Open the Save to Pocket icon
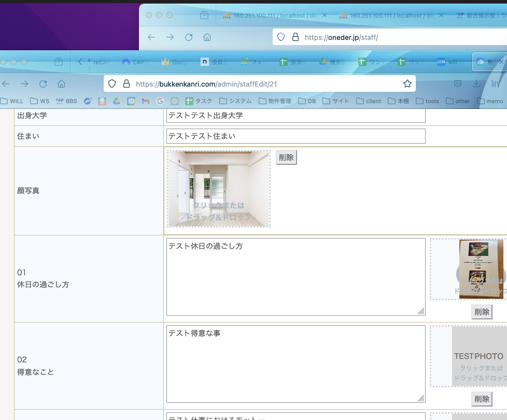The width and height of the screenshot is (507, 420). pos(458,84)
